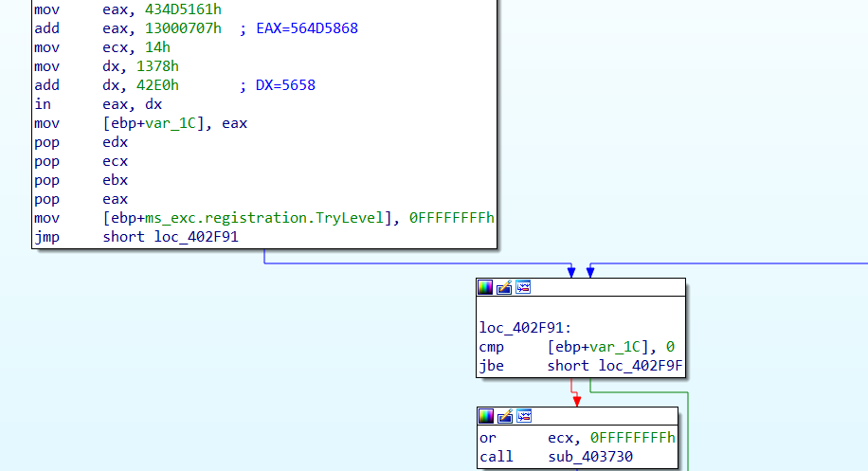Click var_1C in cmp instruction

pos(616,347)
